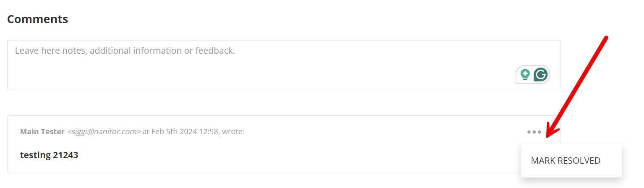Click the Main Tester author name
This screenshot has width=644, height=188.
click(42, 132)
